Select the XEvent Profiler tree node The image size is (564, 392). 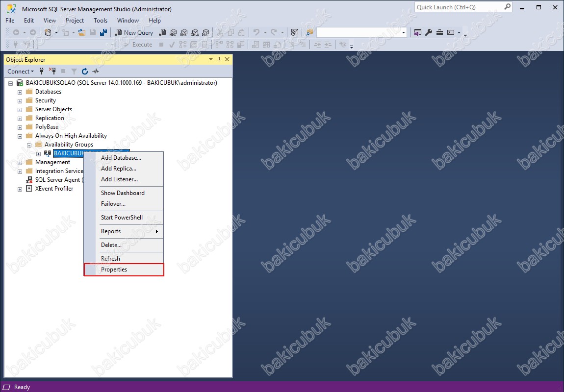54,189
